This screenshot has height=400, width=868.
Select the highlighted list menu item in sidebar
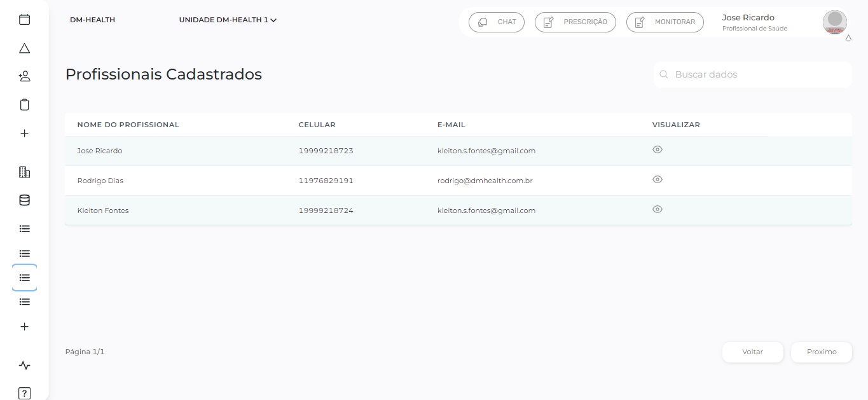(x=24, y=278)
